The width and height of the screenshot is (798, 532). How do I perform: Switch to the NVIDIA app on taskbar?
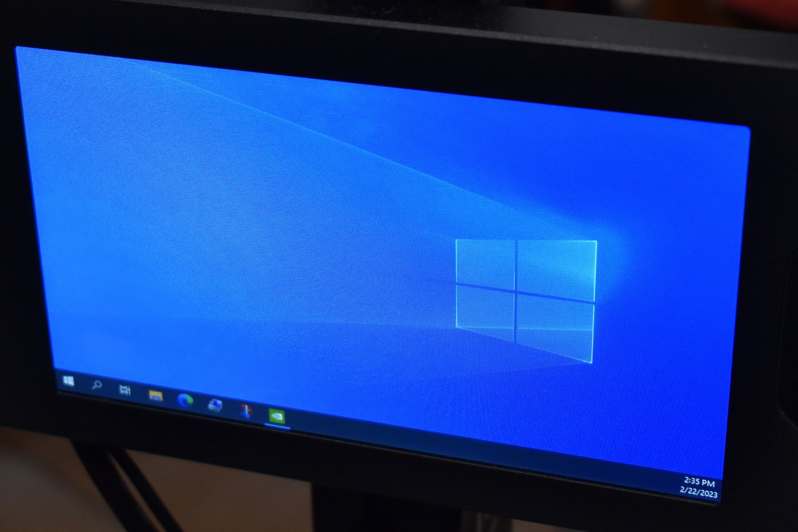pos(277,416)
